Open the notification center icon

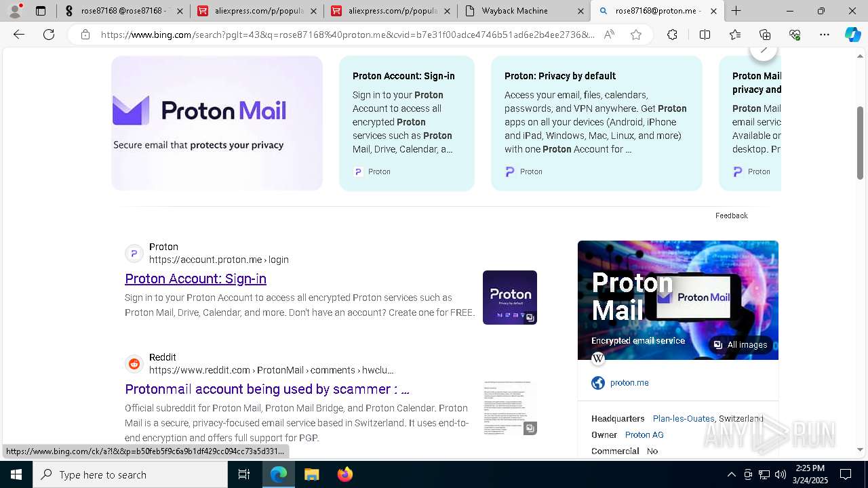[846, 474]
